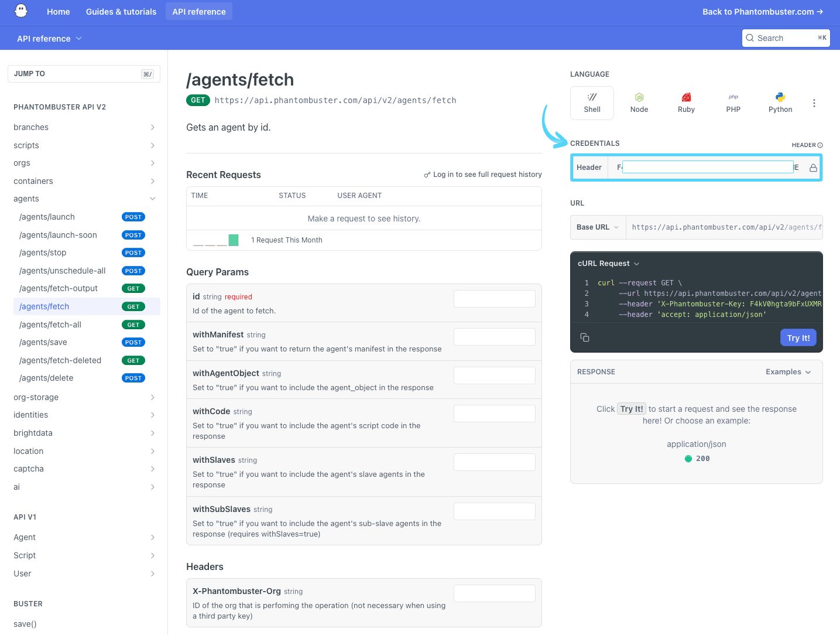Screen dimensions: 840x635
Task: Click the Phantombuster ghost logo
Action: [21, 11]
